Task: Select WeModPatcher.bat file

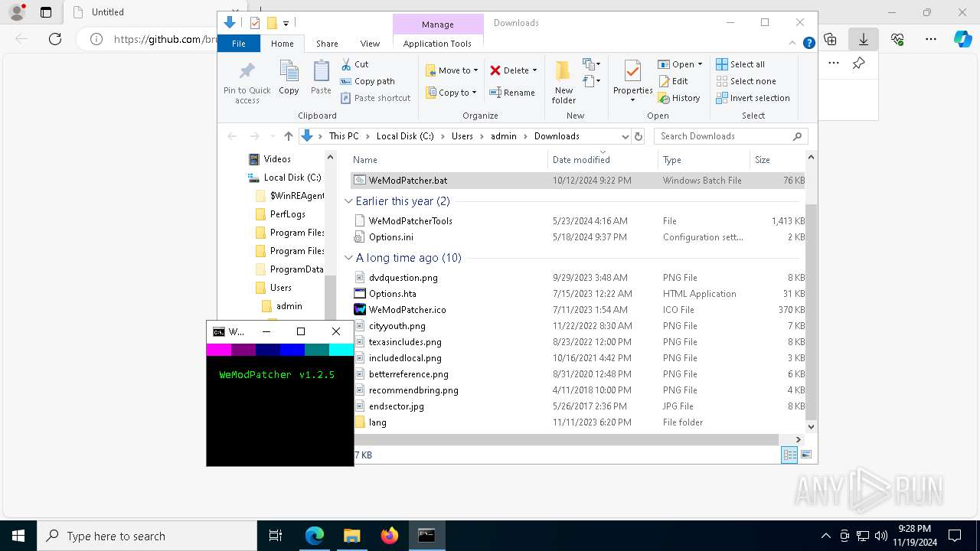Action: pos(578,181)
